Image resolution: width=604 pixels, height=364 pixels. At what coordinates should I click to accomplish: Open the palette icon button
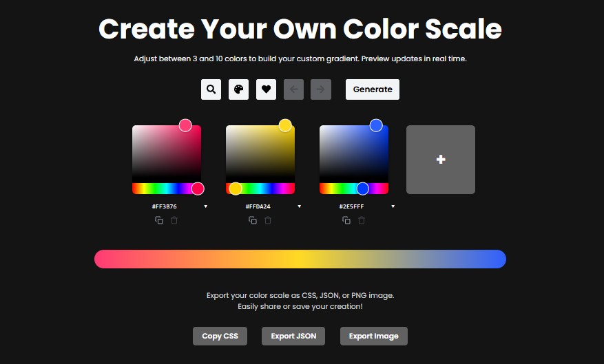[238, 89]
